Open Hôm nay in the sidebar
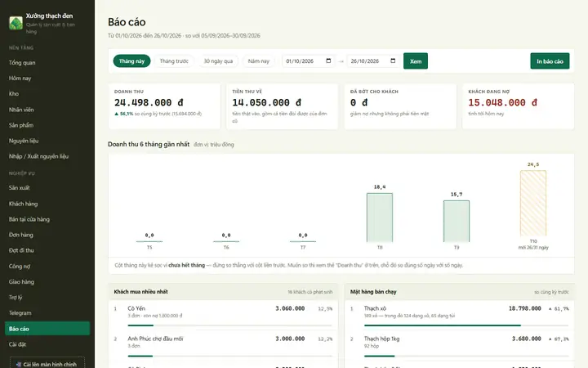 pos(47,79)
